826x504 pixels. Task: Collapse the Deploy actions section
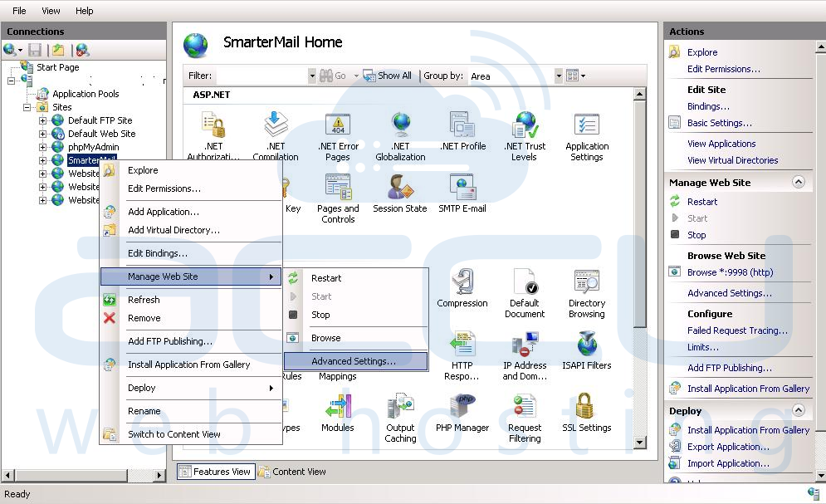pyautogui.click(x=799, y=410)
